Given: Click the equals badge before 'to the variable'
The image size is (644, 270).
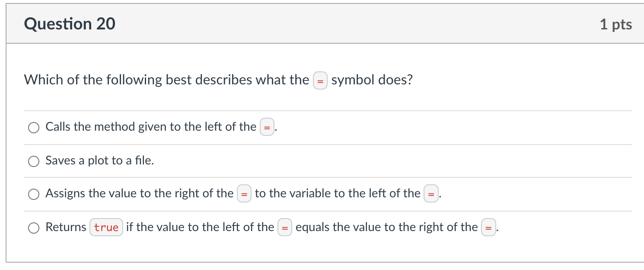Looking at the screenshot, I should tap(244, 194).
